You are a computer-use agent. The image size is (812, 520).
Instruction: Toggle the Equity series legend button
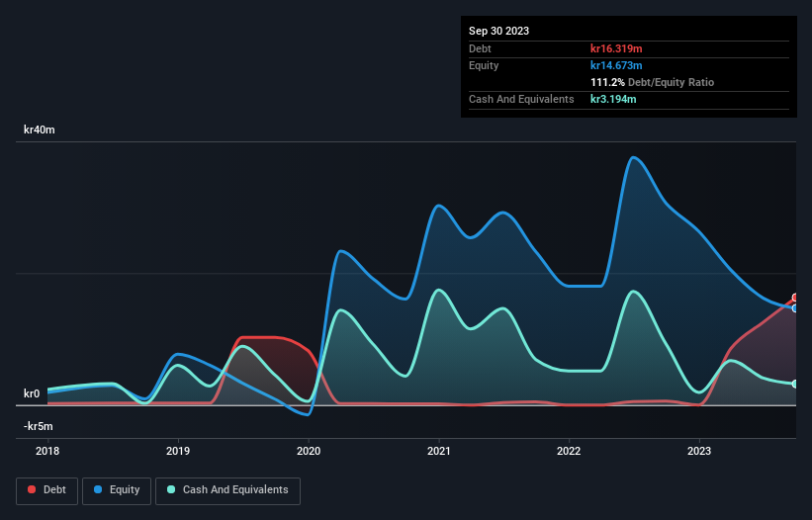[117, 490]
